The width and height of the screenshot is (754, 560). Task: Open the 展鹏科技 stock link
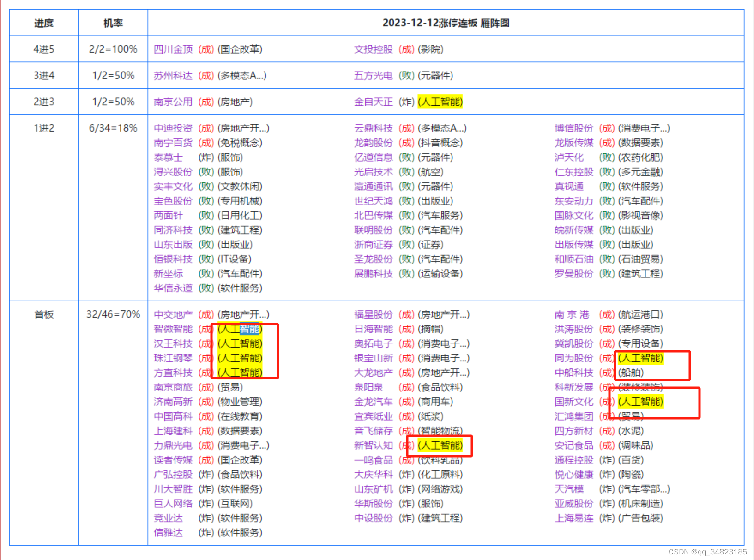coord(374,274)
